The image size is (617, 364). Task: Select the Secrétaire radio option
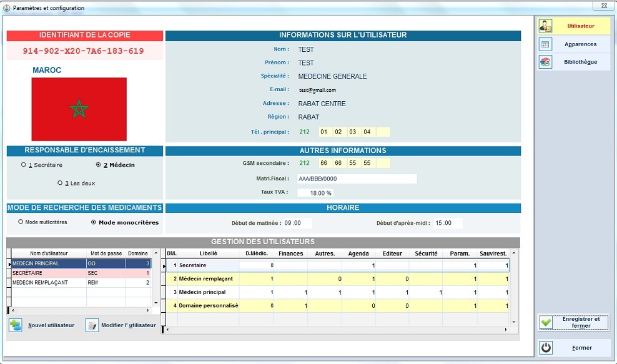pos(24,165)
